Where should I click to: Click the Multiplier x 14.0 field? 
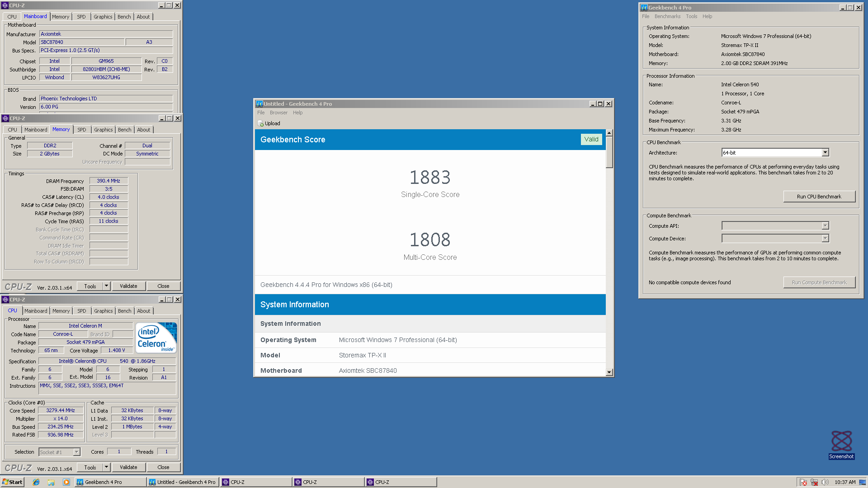coord(61,418)
